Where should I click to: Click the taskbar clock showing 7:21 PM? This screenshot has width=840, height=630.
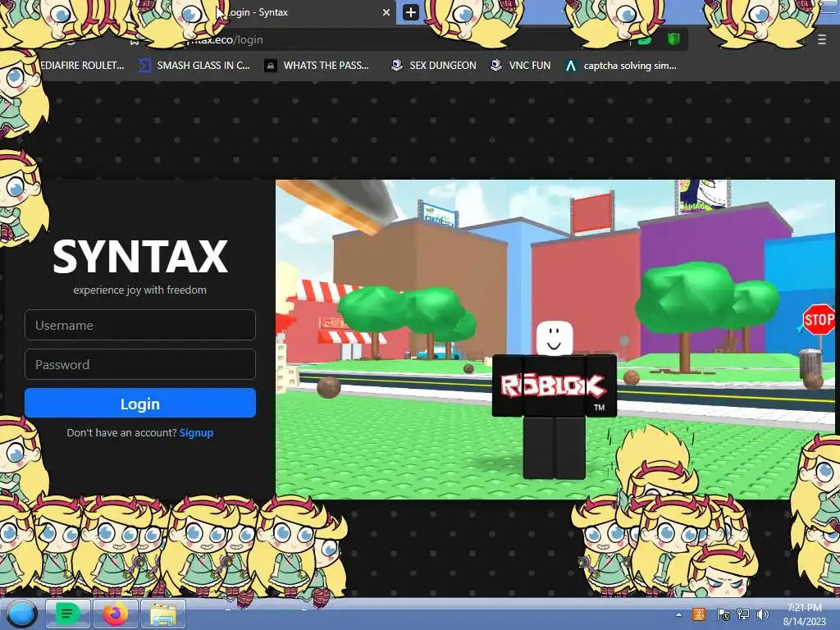804,614
